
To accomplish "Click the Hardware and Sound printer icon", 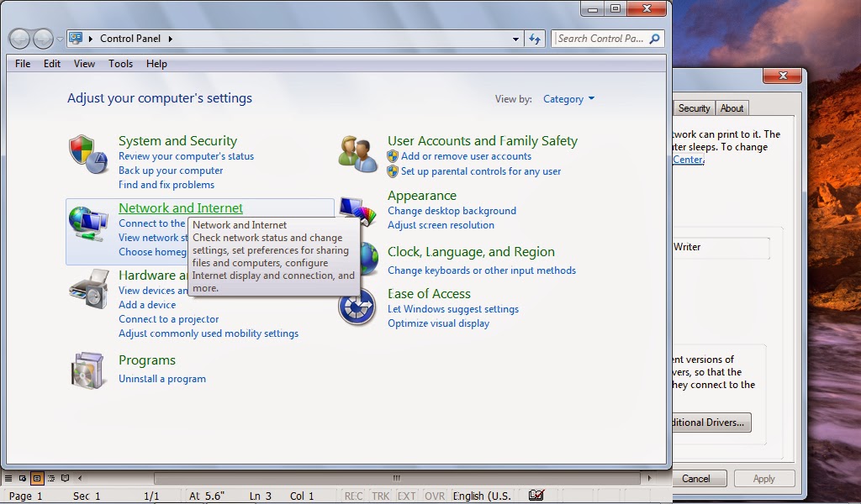I will coord(89,288).
